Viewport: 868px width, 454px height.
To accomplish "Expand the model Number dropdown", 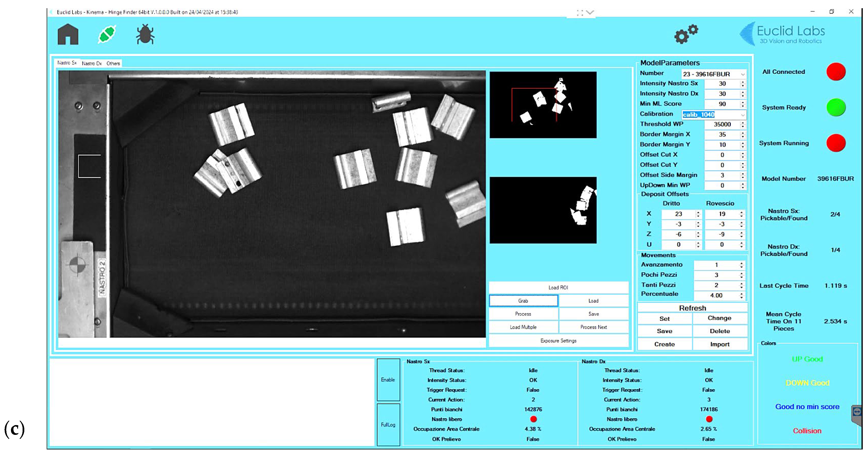I will pos(743,74).
